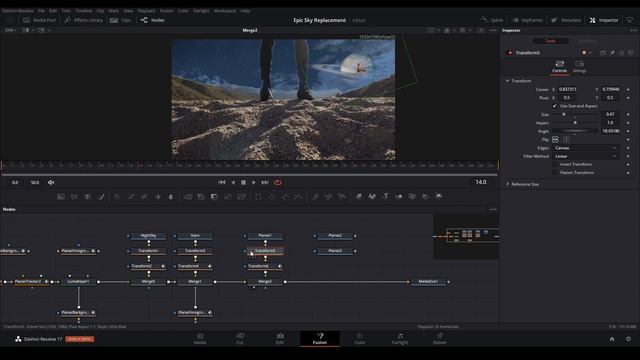
Task: Open the Media Pool panel
Action: click(40, 20)
